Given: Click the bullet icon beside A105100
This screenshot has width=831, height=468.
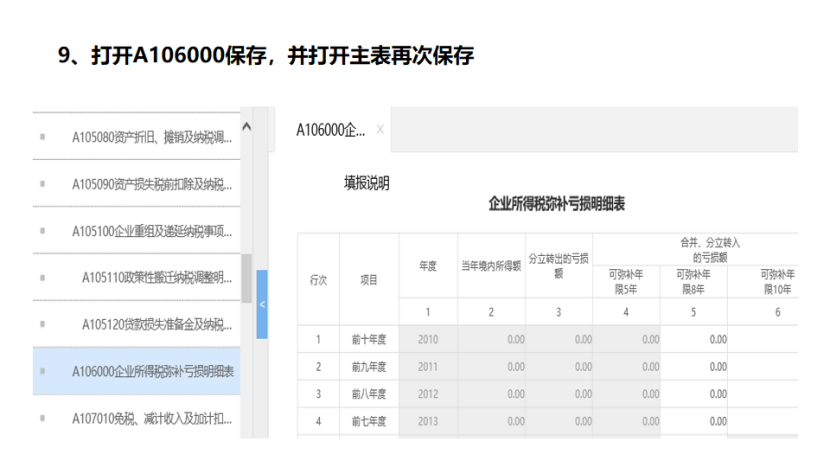Looking at the screenshot, I should click(x=42, y=231).
